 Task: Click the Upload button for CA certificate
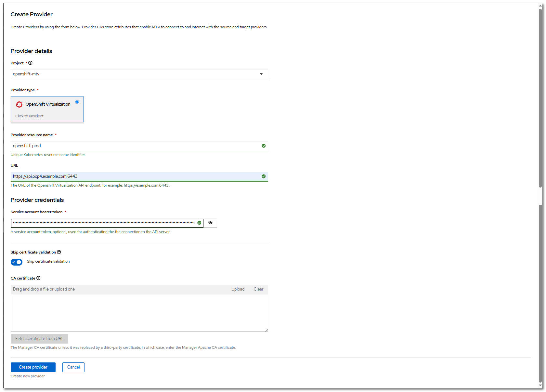(238, 289)
